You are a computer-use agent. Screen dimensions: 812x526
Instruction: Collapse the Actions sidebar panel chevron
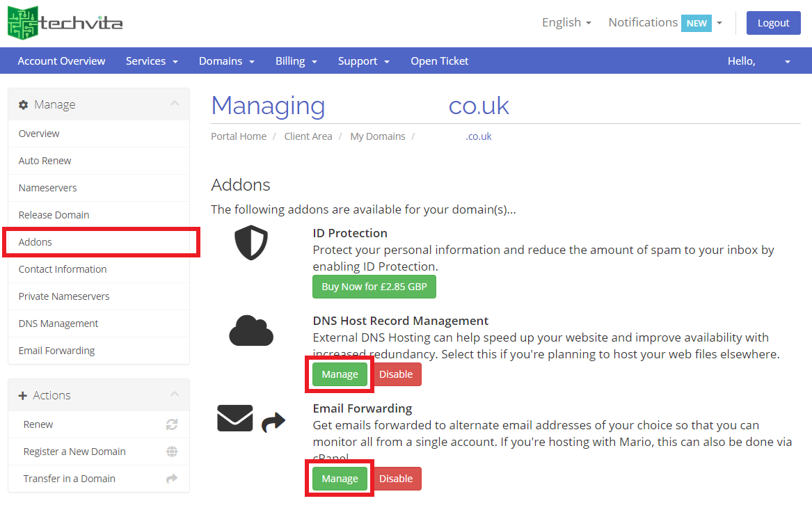point(175,394)
